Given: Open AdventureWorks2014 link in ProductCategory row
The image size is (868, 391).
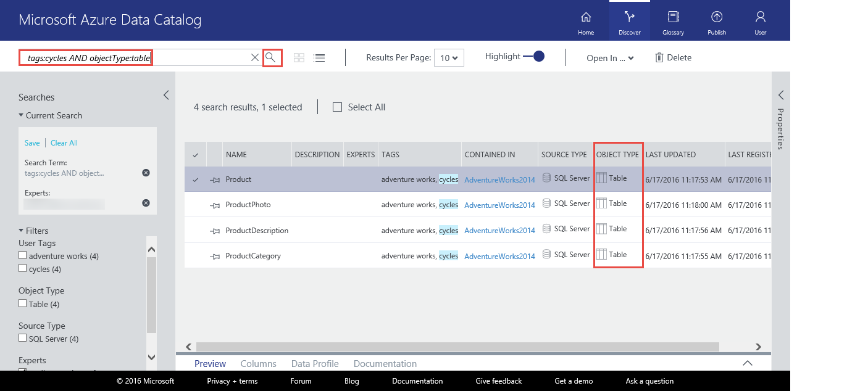Looking at the screenshot, I should click(x=499, y=257).
